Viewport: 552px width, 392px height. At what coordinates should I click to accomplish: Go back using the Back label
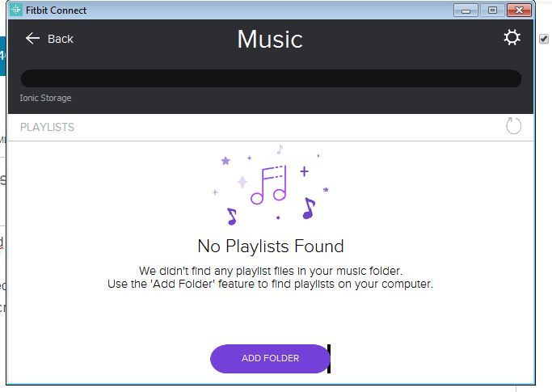click(61, 39)
